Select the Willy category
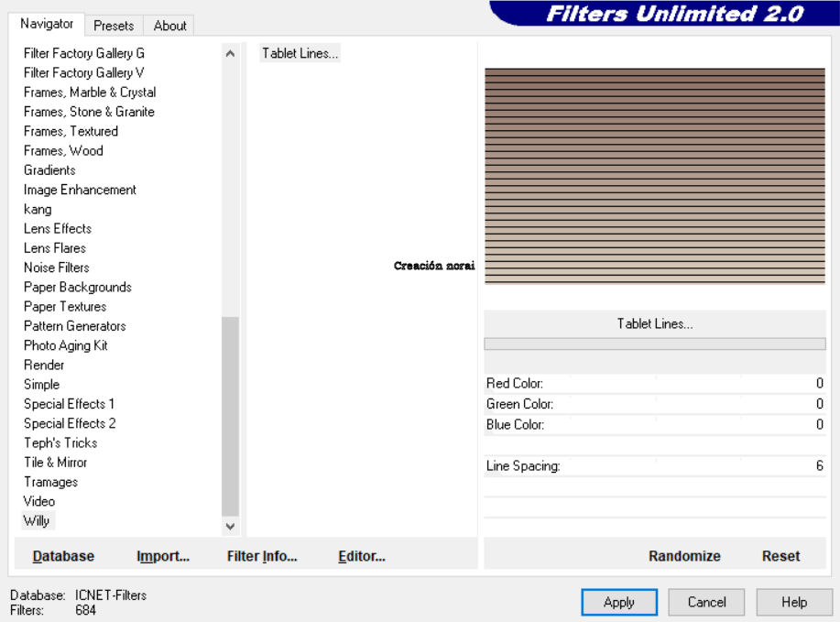The height and width of the screenshot is (622, 840). [x=37, y=520]
